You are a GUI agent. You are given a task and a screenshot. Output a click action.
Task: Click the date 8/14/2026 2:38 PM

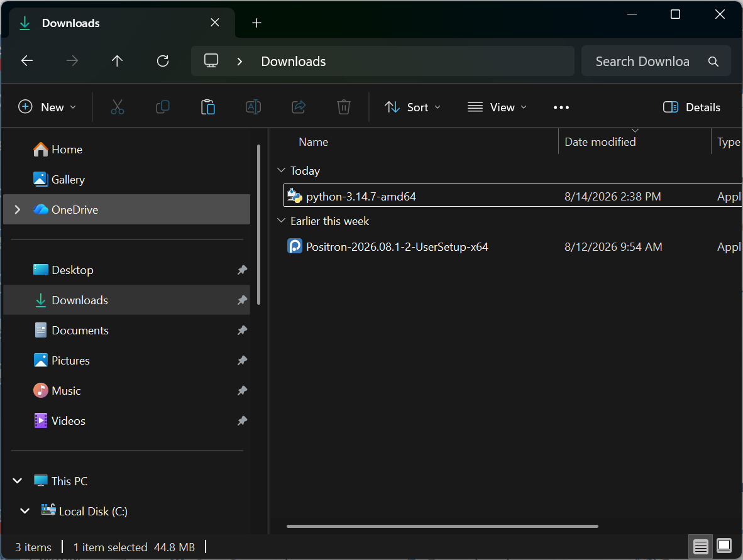tap(612, 197)
